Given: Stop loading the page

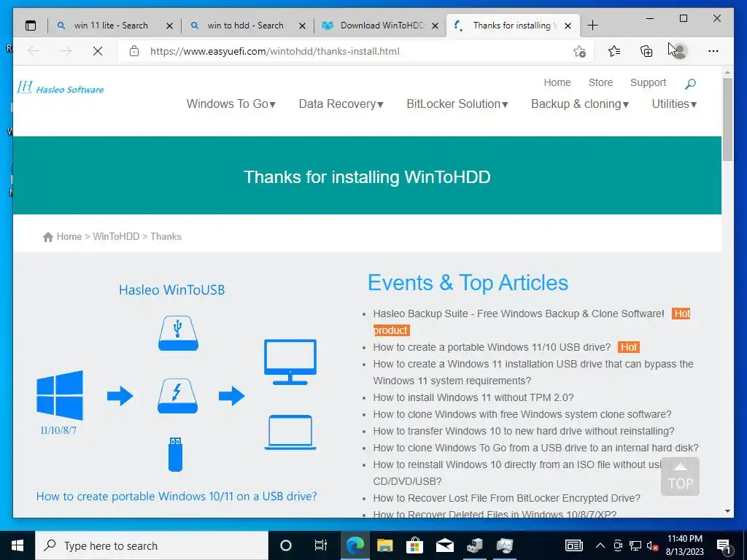Looking at the screenshot, I should click(x=98, y=51).
